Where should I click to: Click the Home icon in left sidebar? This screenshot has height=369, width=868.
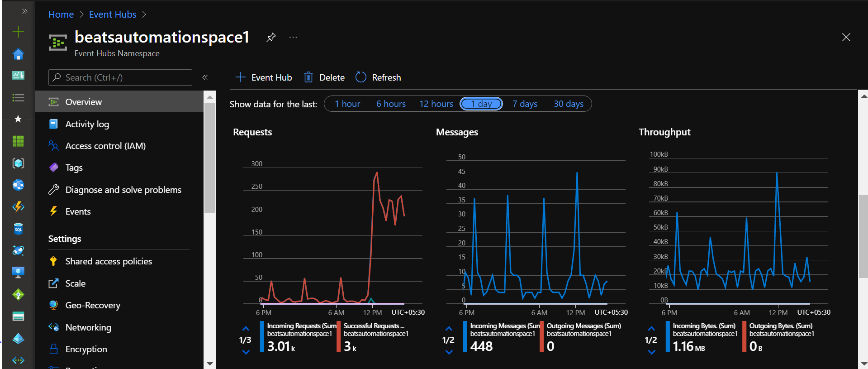point(18,54)
